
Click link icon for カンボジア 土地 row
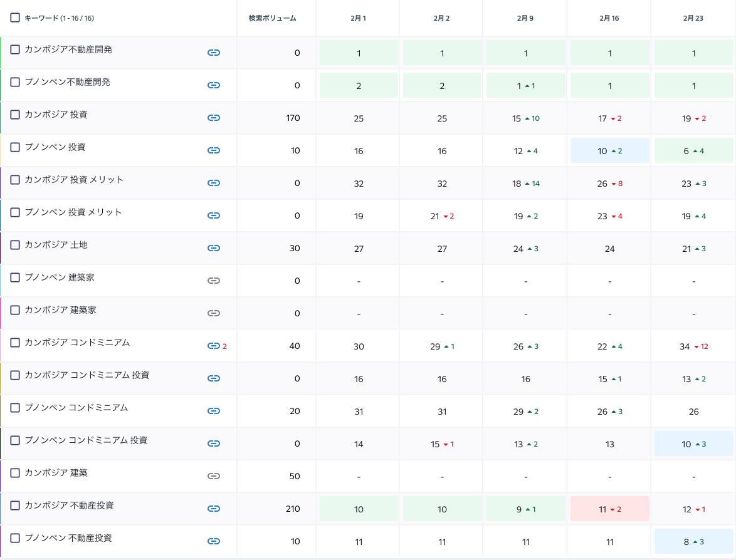214,248
